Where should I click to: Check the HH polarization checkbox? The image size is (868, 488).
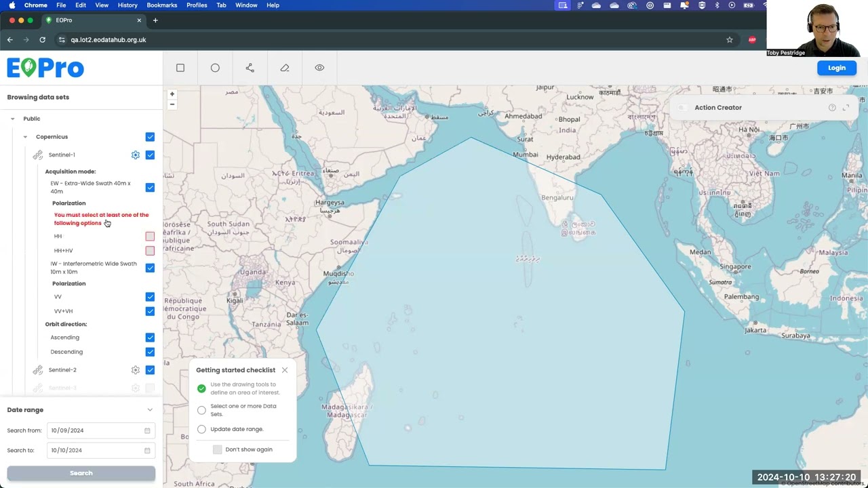(150, 237)
